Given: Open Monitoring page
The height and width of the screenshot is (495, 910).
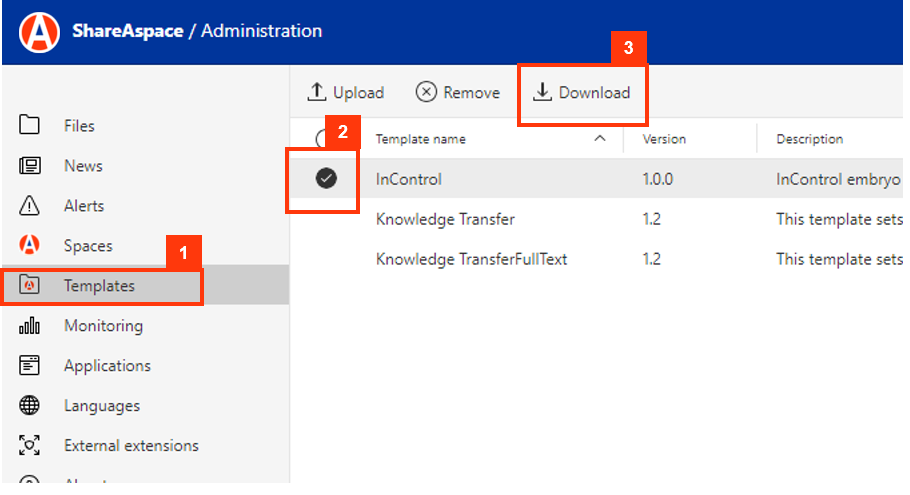Looking at the screenshot, I should 103,326.
